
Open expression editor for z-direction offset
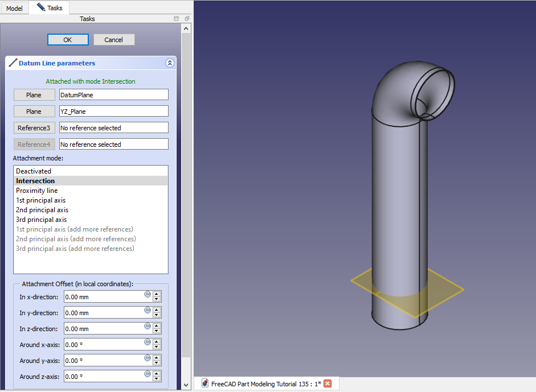tap(147, 326)
